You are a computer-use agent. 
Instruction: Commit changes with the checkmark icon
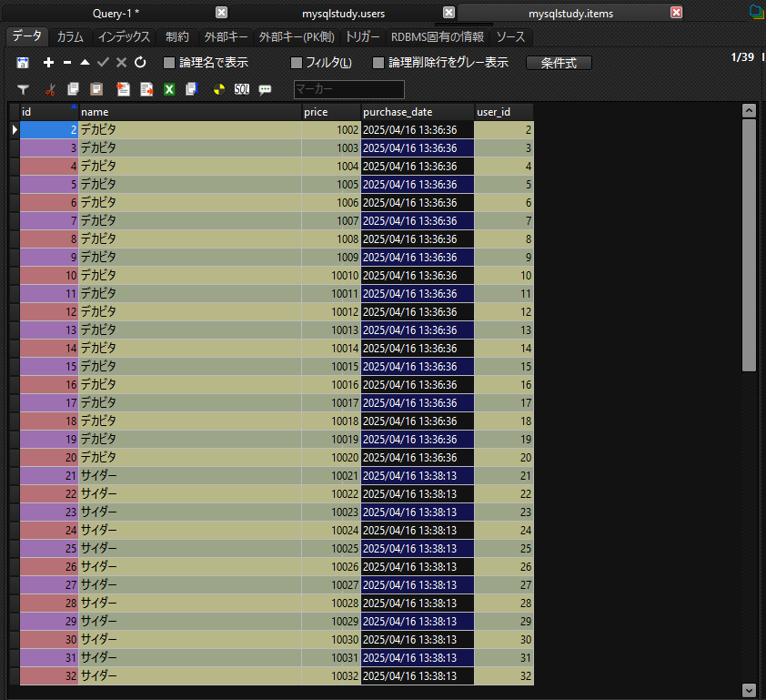pyautogui.click(x=103, y=62)
